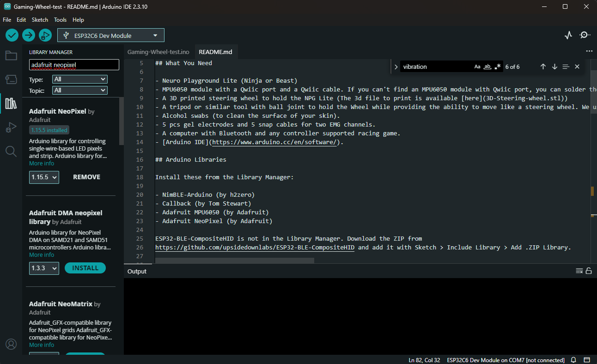Open DMA neopixel library version 1.3.3 dropdown
Image resolution: width=597 pixels, height=364 pixels.
44,268
